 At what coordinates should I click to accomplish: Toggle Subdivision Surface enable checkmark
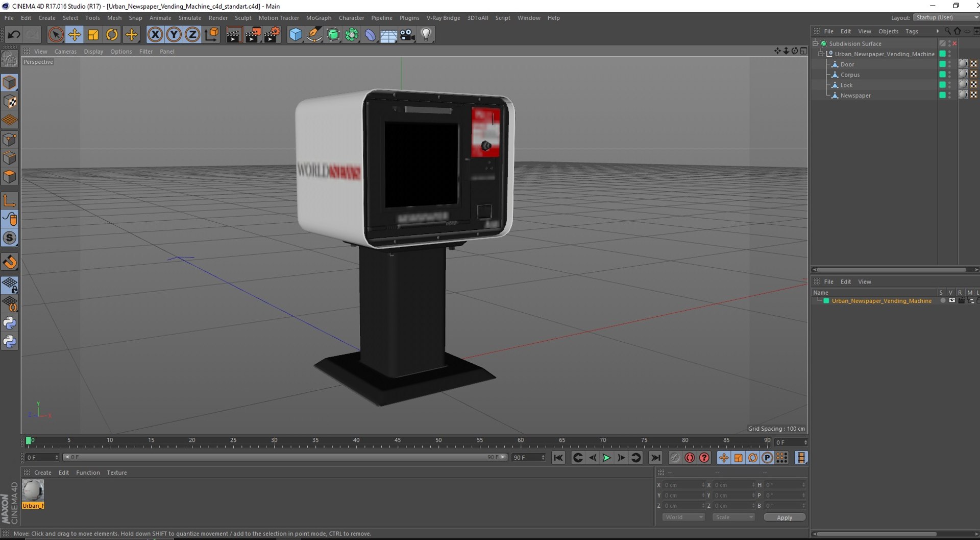tap(954, 43)
